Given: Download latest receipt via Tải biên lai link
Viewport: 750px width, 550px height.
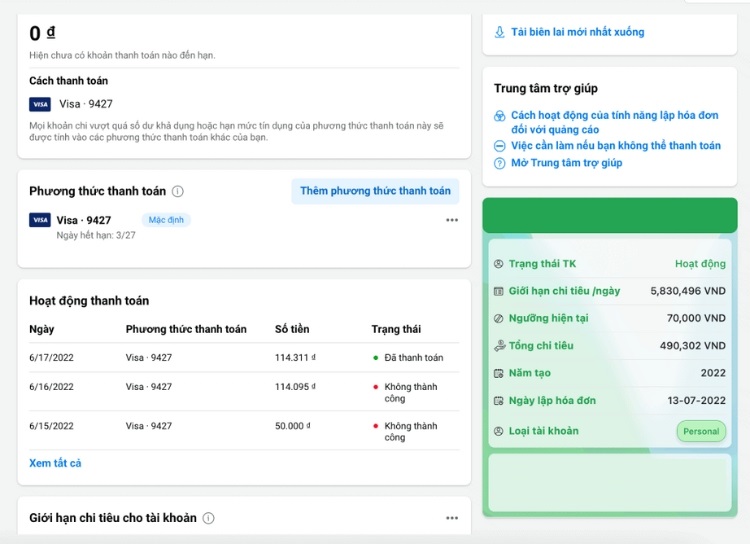Looking at the screenshot, I should pyautogui.click(x=577, y=32).
